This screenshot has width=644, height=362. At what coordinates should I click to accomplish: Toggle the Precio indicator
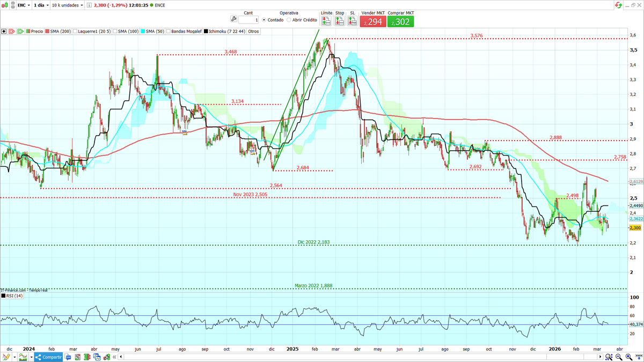pyautogui.click(x=35, y=31)
